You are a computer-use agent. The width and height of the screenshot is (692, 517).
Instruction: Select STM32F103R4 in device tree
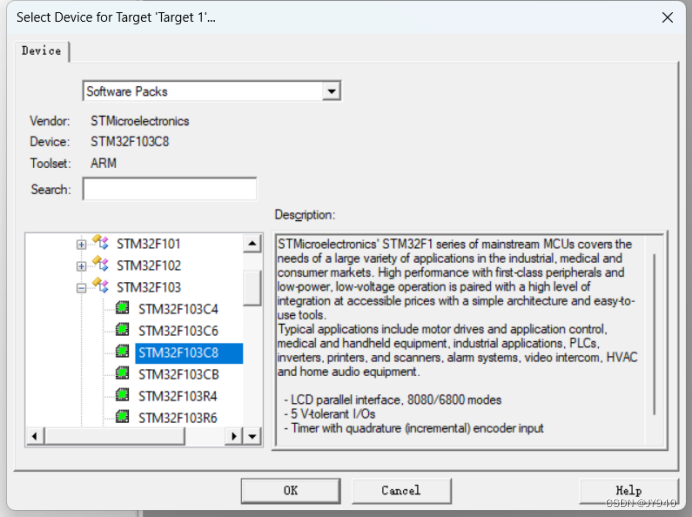(177, 396)
